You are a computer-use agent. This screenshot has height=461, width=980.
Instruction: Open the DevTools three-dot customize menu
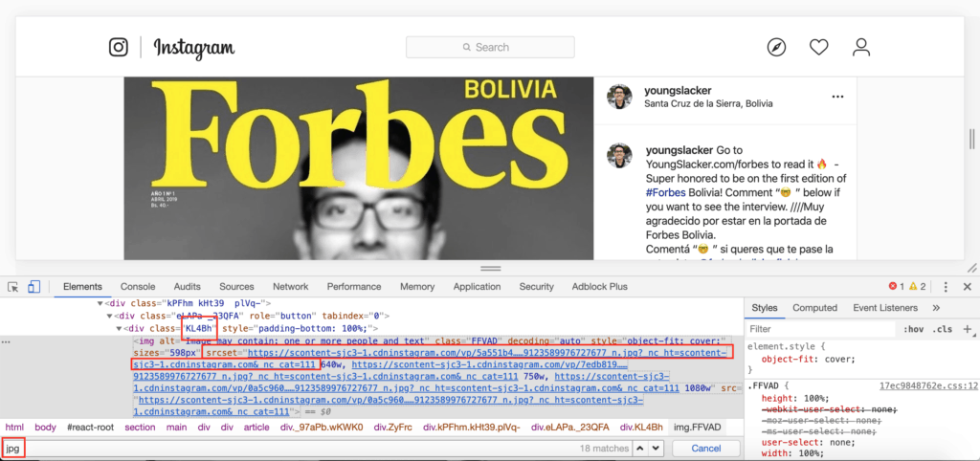(x=946, y=287)
